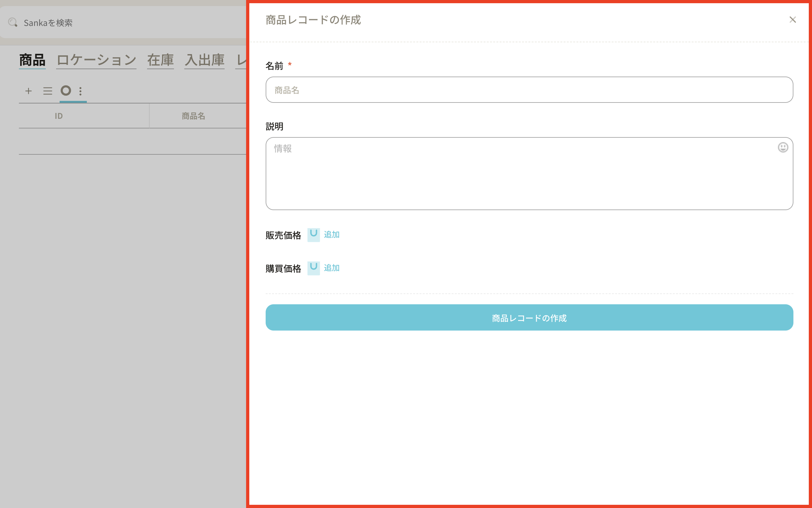Click the plus icon in the product toolbar
This screenshot has height=508, width=812.
(x=29, y=91)
